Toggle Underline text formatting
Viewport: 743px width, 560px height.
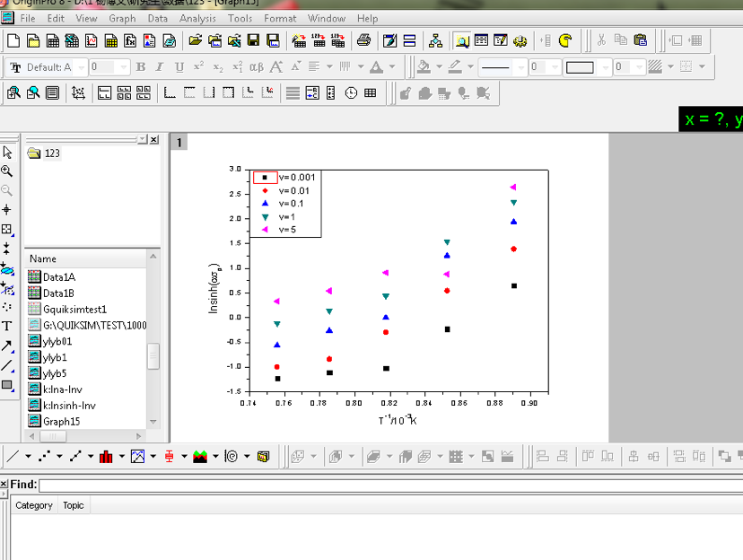(179, 67)
